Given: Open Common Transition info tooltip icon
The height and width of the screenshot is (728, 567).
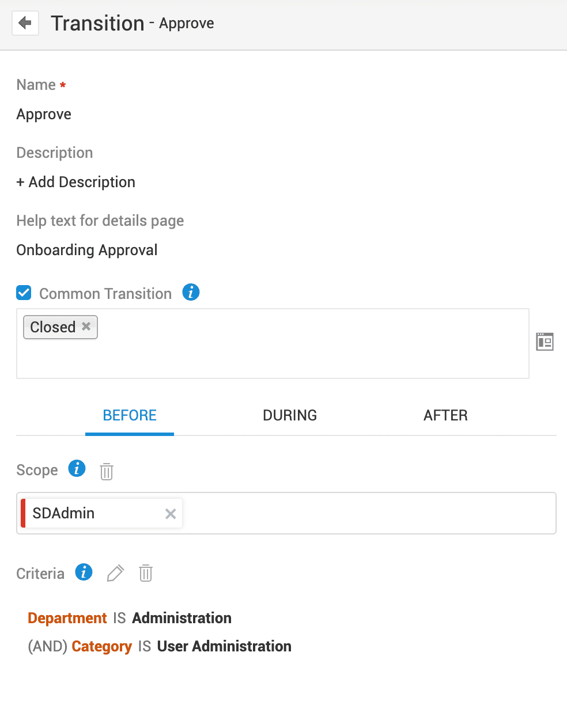Looking at the screenshot, I should (x=191, y=292).
